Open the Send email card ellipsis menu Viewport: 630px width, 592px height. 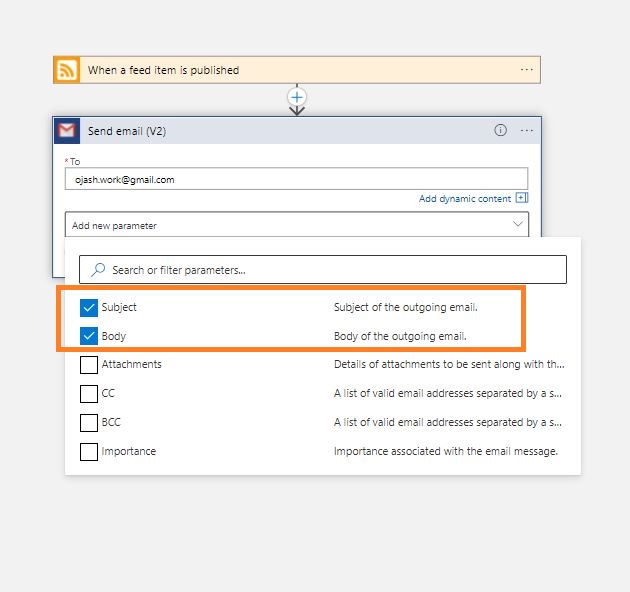click(x=526, y=131)
